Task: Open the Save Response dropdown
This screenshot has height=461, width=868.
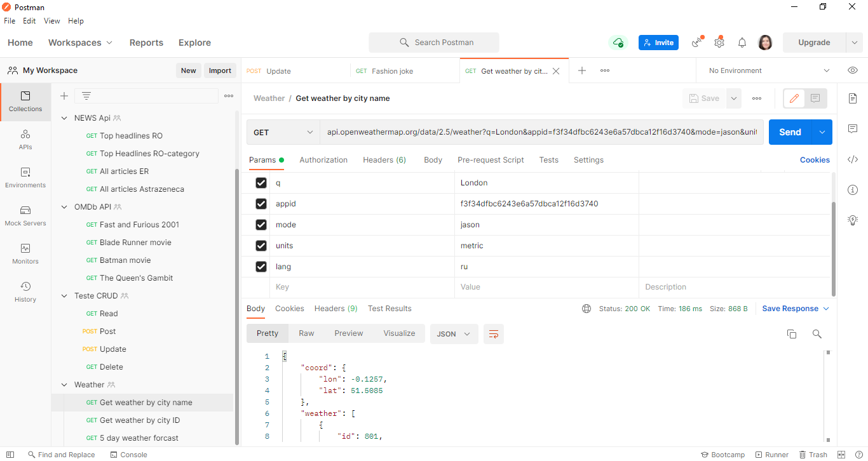Action: tap(796, 309)
